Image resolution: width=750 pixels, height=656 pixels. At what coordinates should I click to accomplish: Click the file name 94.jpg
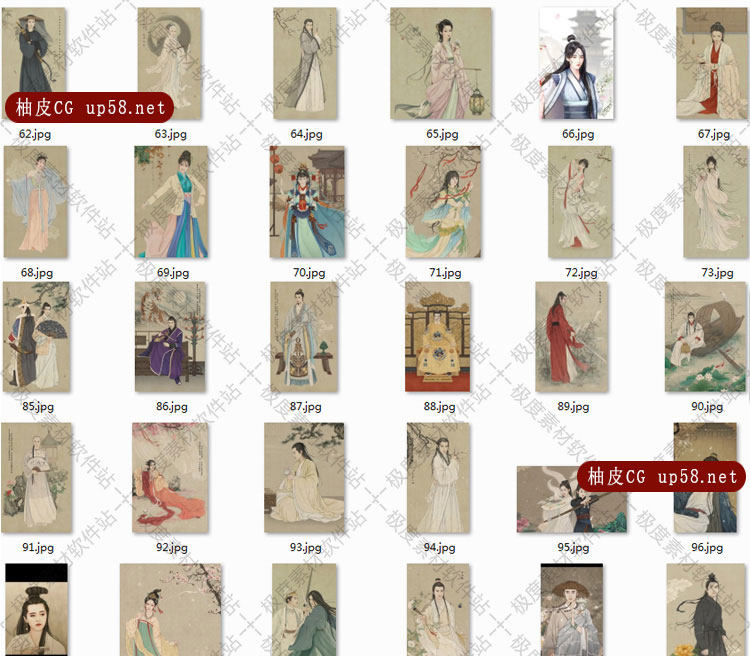click(439, 547)
